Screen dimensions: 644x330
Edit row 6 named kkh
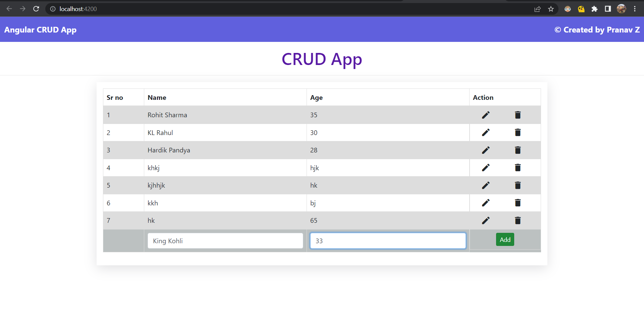point(485,203)
